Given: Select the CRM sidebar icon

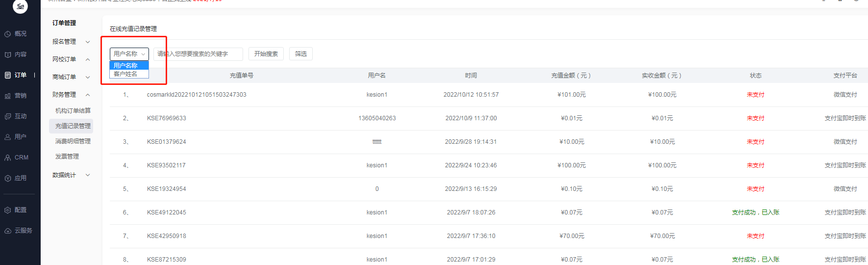Looking at the screenshot, I should tap(8, 158).
